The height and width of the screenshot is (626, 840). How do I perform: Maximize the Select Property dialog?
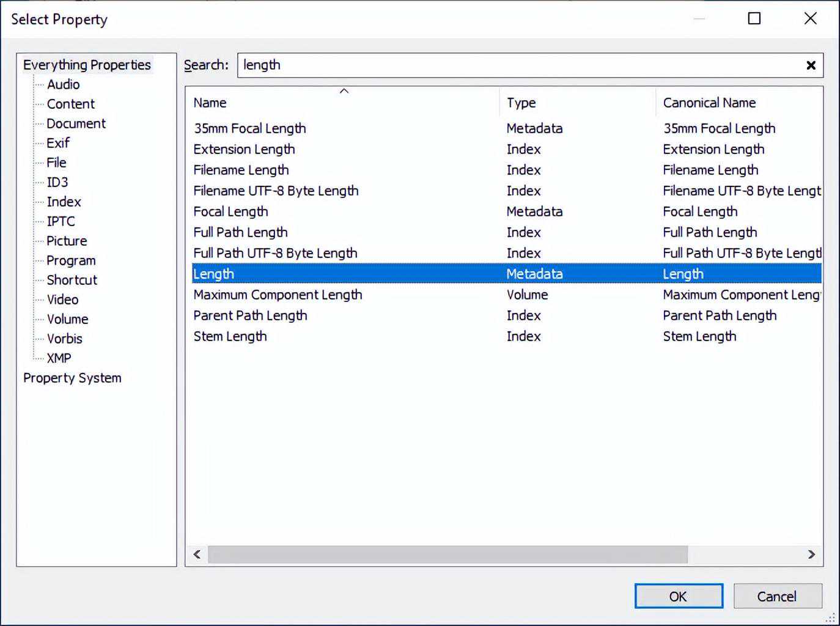coord(754,19)
